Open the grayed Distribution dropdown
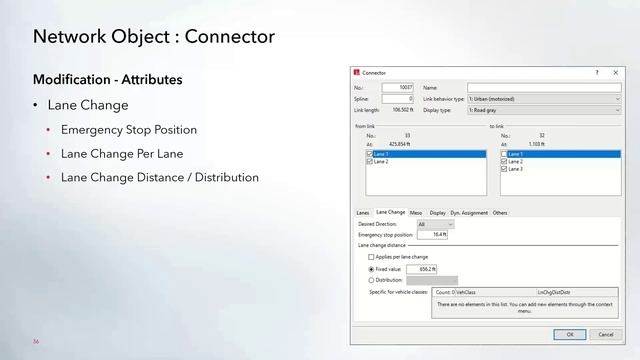The width and height of the screenshot is (640, 360). click(x=432, y=280)
